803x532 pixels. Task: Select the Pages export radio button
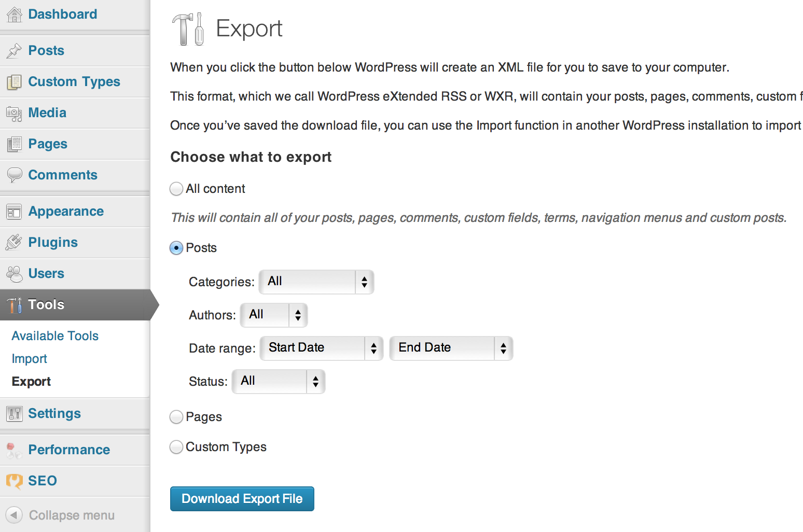pos(176,417)
